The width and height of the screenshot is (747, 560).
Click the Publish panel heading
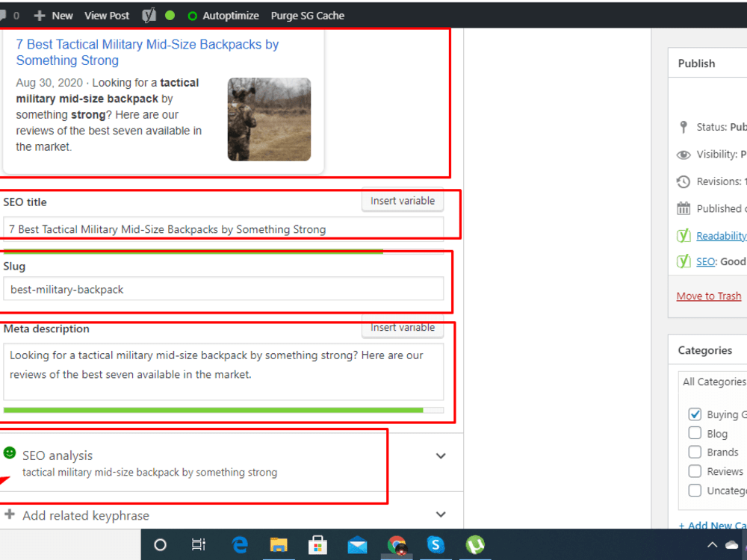click(696, 63)
